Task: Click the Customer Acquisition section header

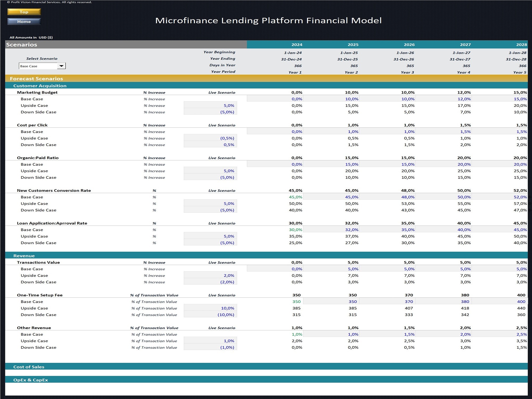Action: (x=266, y=86)
